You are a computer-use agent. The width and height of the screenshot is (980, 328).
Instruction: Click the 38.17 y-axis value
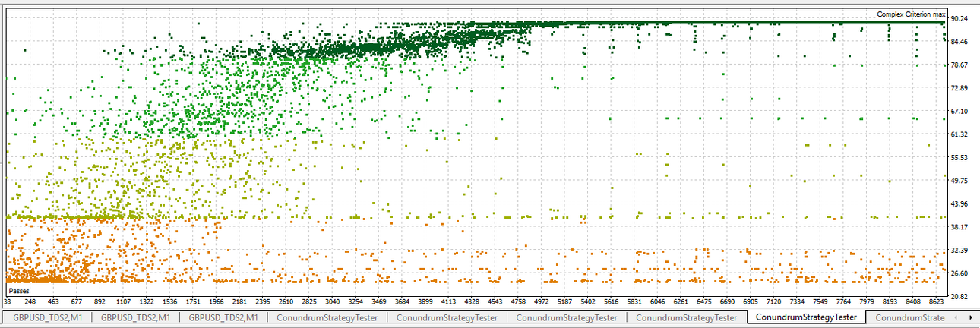961,227
